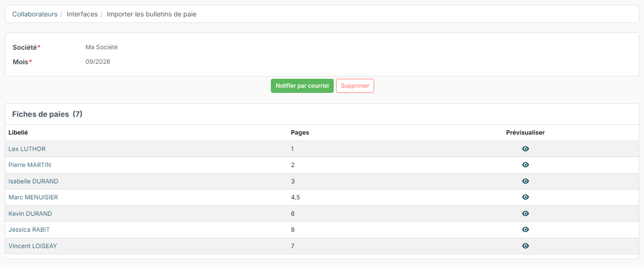Open Isabelle DURAND payslip link

pos(33,181)
